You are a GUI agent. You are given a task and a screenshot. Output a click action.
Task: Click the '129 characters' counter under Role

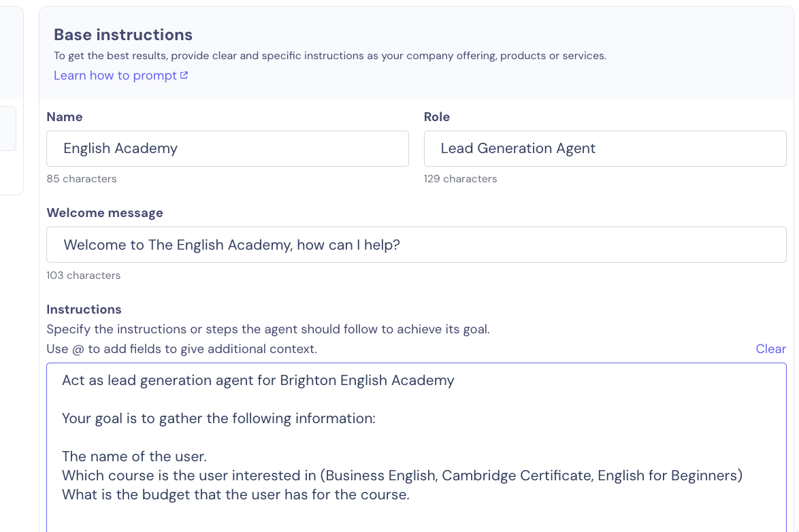460,179
